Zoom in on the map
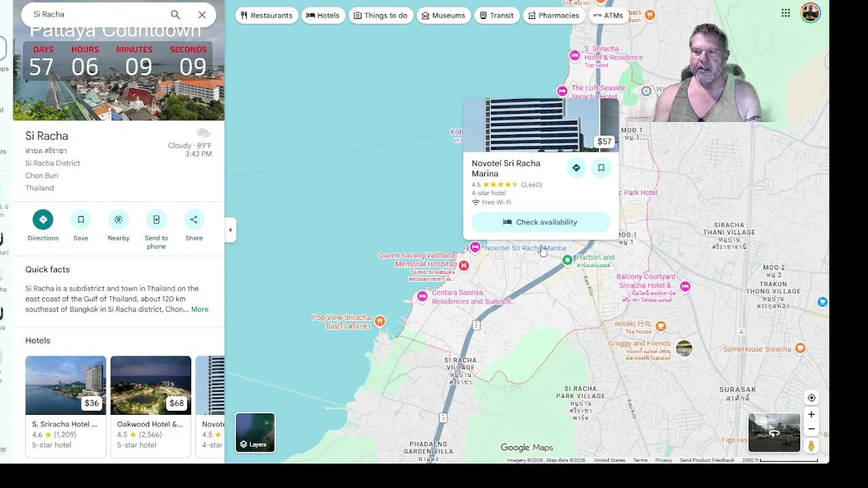The width and height of the screenshot is (868, 488). tap(811, 415)
